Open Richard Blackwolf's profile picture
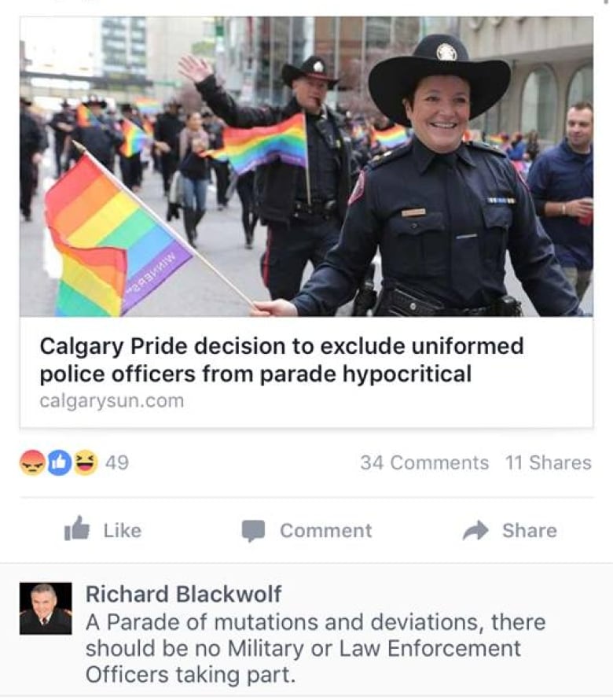Image resolution: width=613 pixels, height=700 pixels. (x=46, y=609)
